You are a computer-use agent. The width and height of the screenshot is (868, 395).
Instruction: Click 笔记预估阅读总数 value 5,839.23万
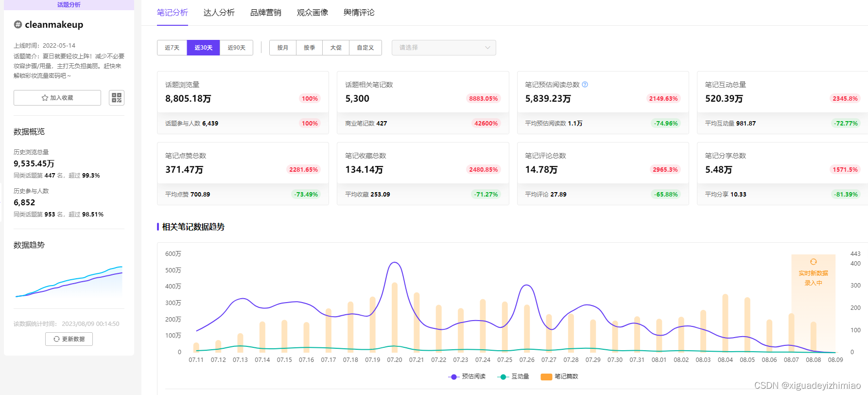point(548,99)
